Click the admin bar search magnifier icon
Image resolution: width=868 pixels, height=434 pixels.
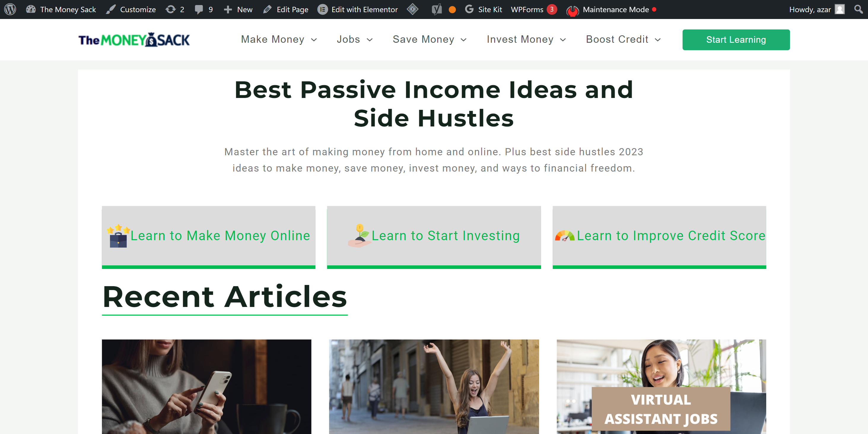(858, 9)
